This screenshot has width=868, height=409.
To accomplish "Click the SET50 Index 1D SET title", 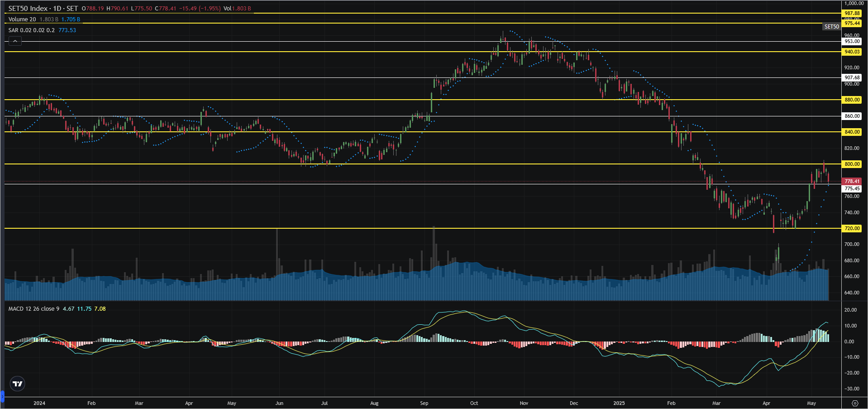I will click(x=43, y=8).
